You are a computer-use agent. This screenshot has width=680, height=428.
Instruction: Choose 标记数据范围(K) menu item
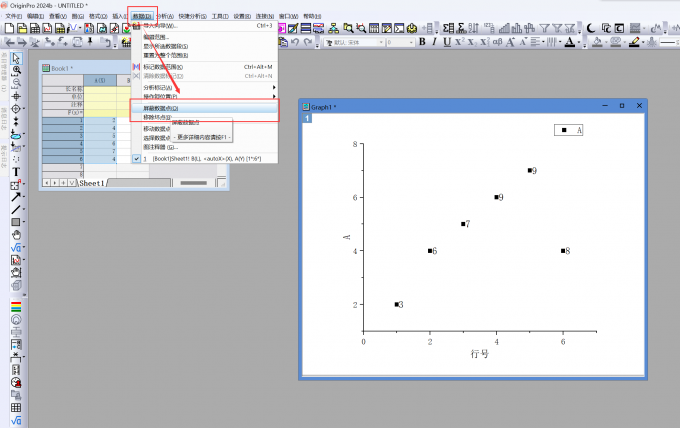point(204,67)
